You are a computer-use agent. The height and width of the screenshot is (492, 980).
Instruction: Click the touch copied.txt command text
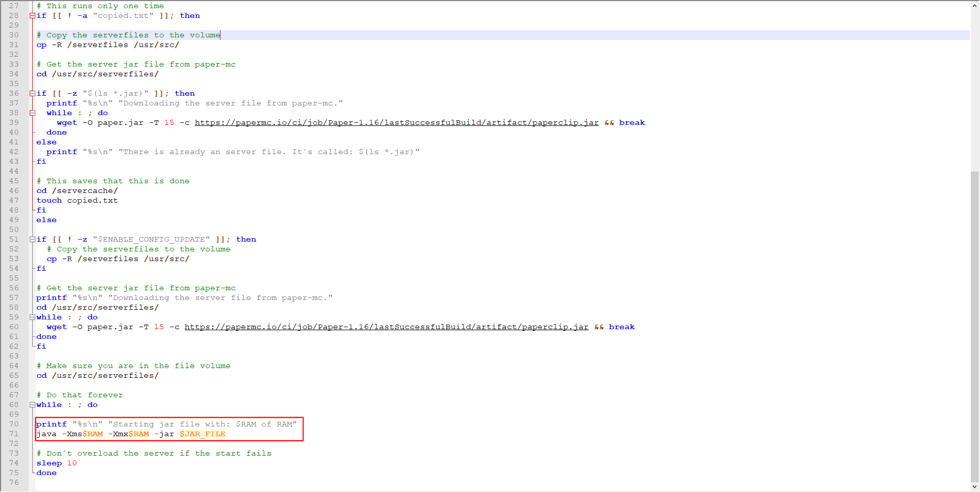pos(77,200)
